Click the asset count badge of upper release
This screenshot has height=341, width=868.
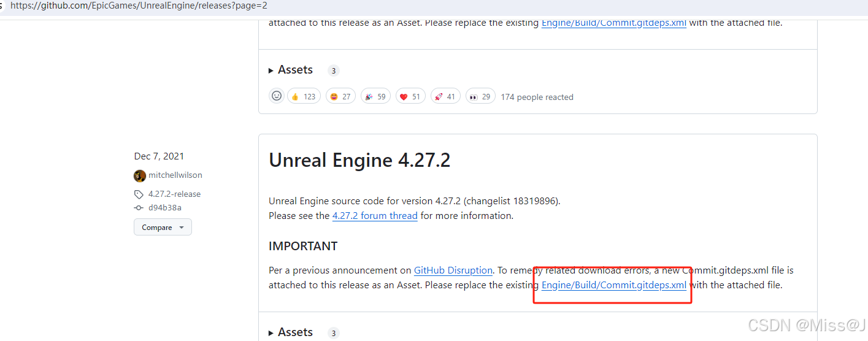pyautogui.click(x=334, y=71)
